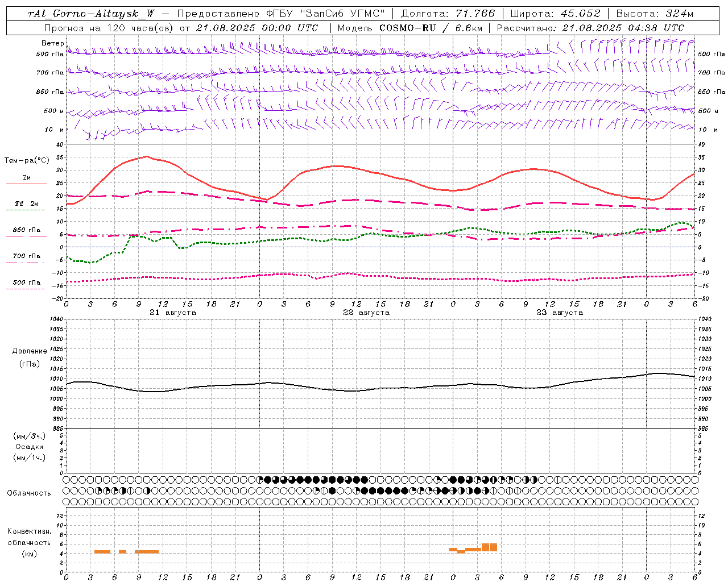Click the Конвективн. label

click(29, 531)
